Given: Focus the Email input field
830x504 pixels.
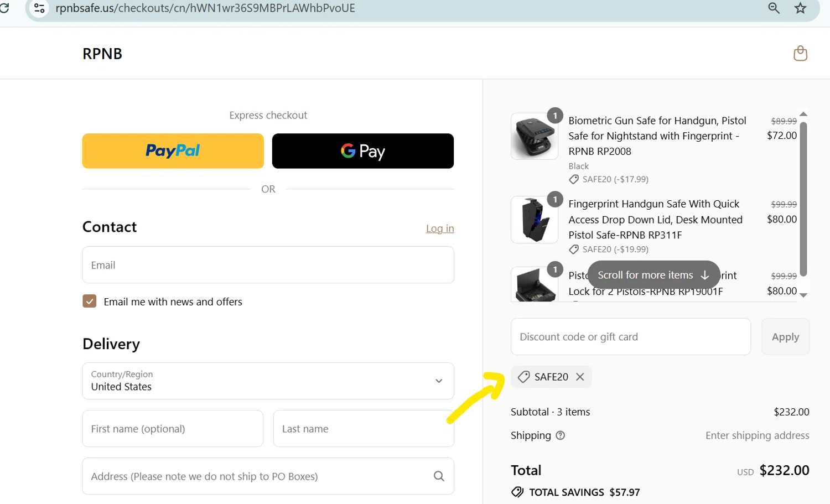Looking at the screenshot, I should 268,265.
